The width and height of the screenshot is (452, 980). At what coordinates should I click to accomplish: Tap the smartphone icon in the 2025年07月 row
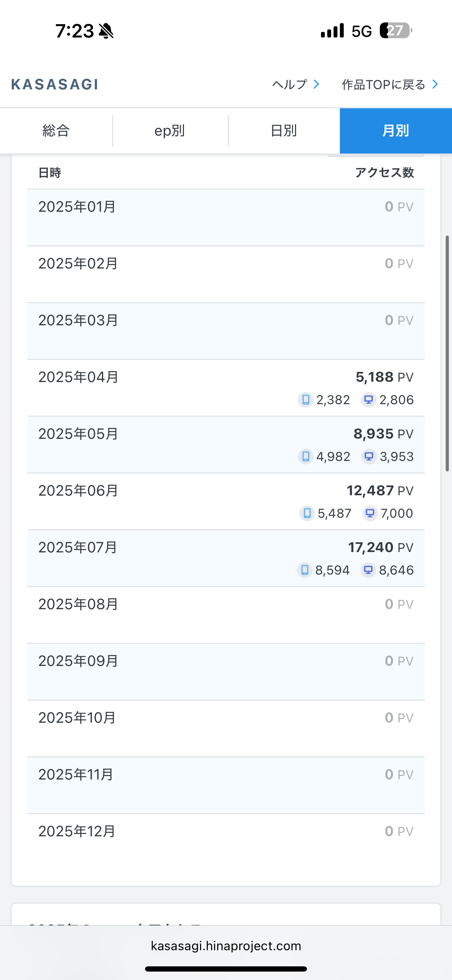[304, 570]
